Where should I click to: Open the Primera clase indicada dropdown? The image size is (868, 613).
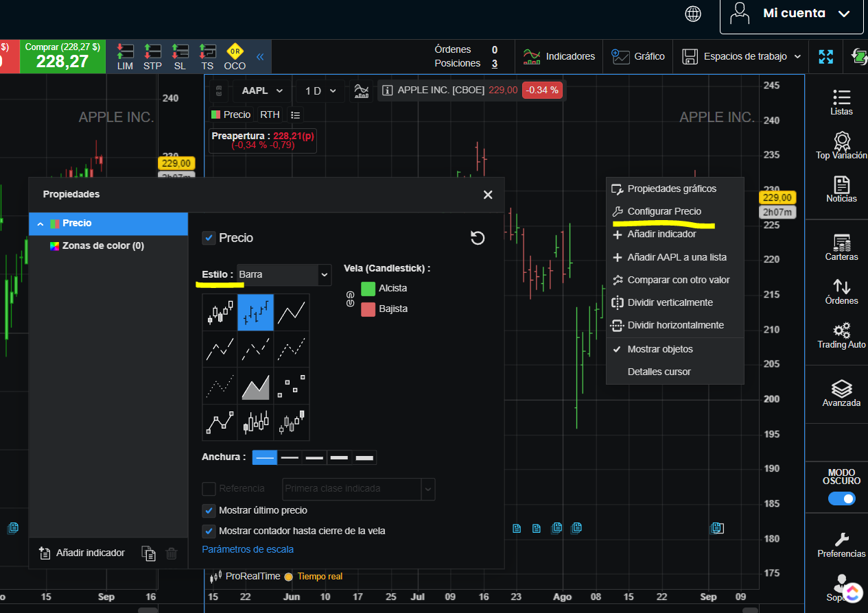[359, 489]
